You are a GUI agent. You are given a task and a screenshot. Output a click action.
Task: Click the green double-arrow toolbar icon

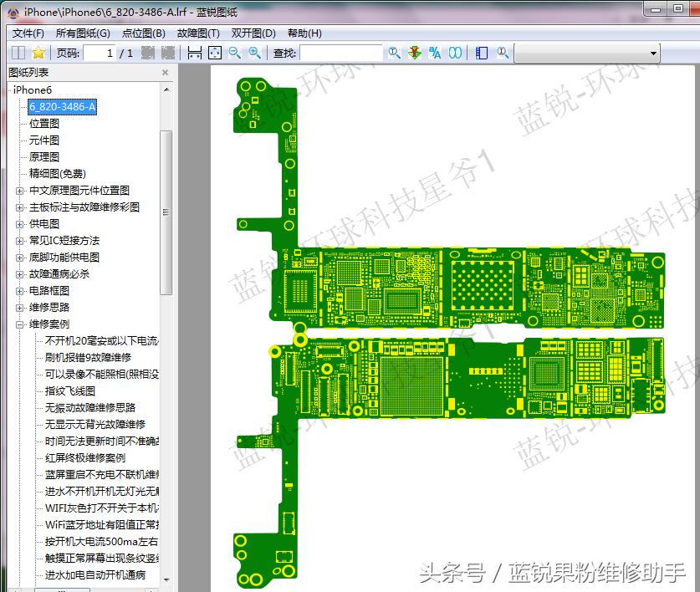click(414, 53)
